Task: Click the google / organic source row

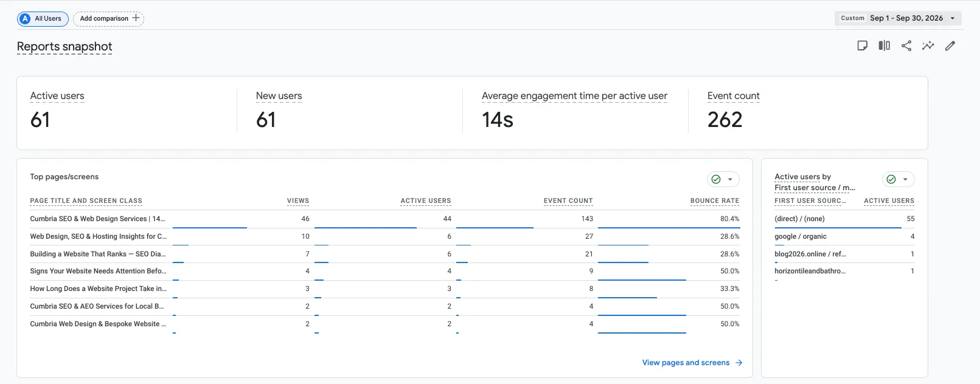Action: pos(844,236)
